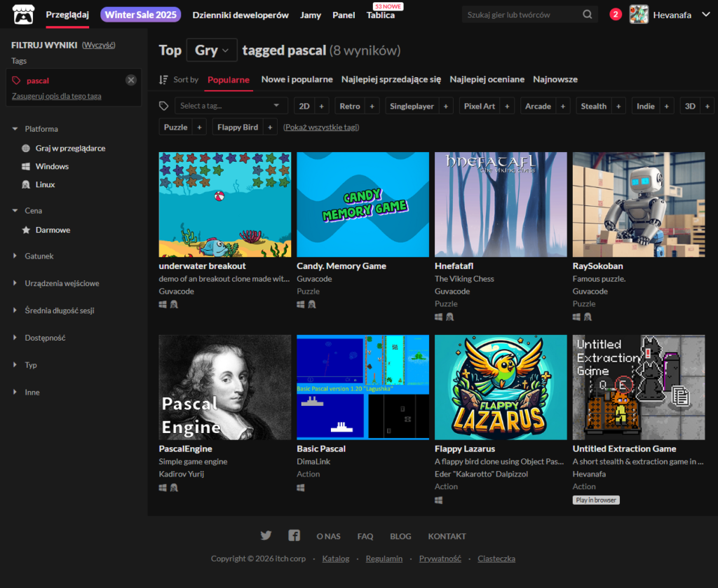Remove the pascal tag filter
718x588 pixels.
[x=131, y=81]
